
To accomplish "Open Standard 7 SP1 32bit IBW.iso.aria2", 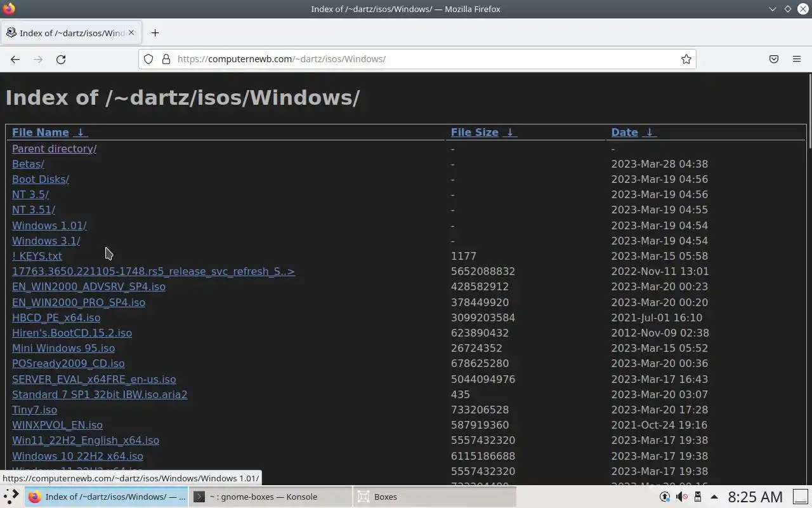I will pos(100,394).
